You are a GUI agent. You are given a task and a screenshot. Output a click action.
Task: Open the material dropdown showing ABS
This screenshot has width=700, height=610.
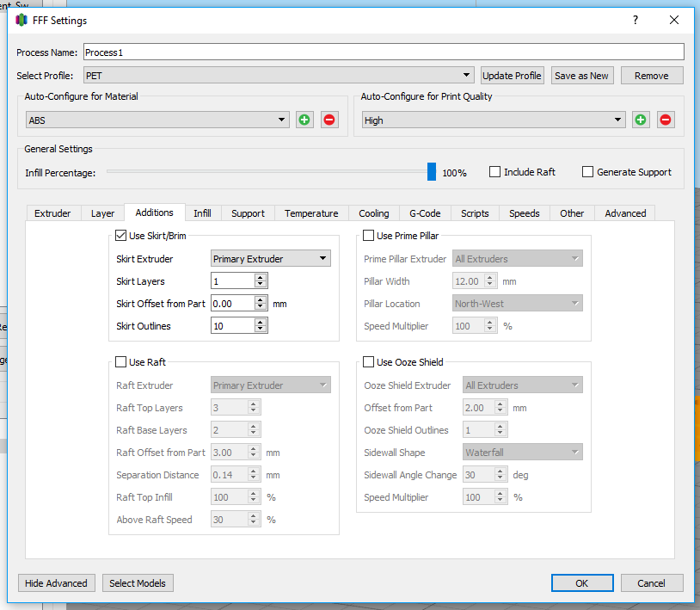coord(157,120)
